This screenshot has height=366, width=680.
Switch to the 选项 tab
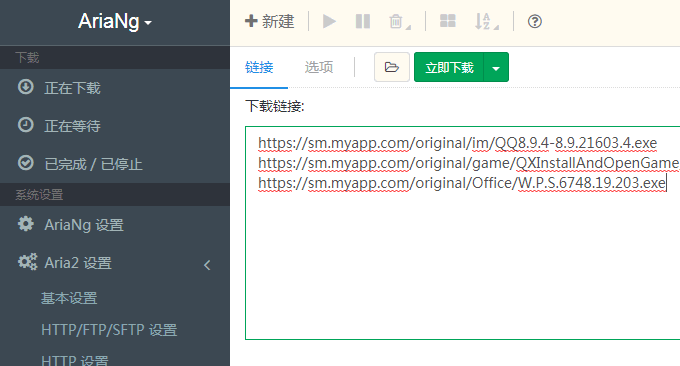coord(319,67)
